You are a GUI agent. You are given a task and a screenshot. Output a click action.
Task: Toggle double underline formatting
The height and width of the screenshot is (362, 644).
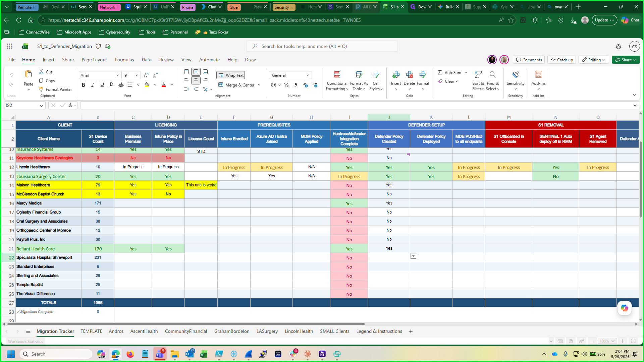click(112, 85)
